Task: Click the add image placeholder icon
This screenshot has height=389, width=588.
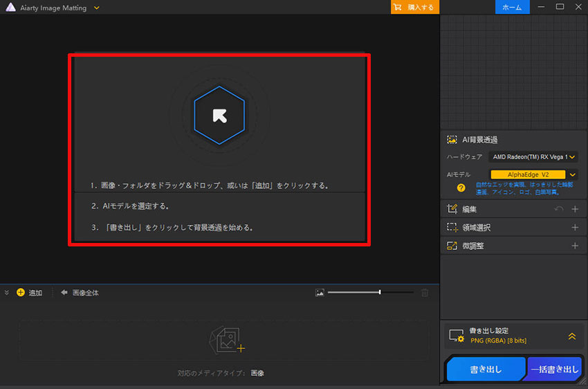Action: point(227,340)
